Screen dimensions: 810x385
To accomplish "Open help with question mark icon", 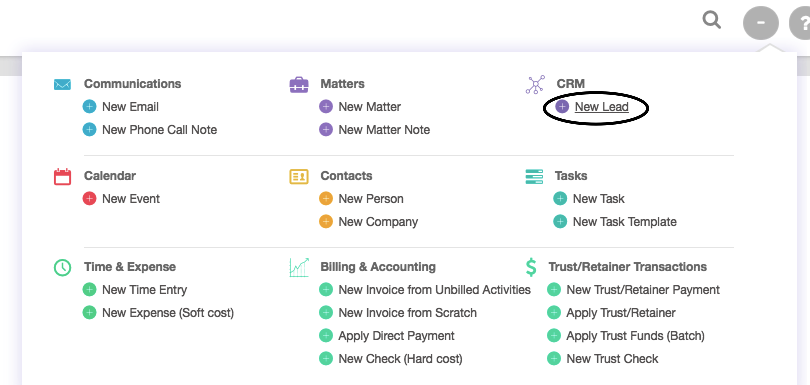I will click(x=801, y=23).
